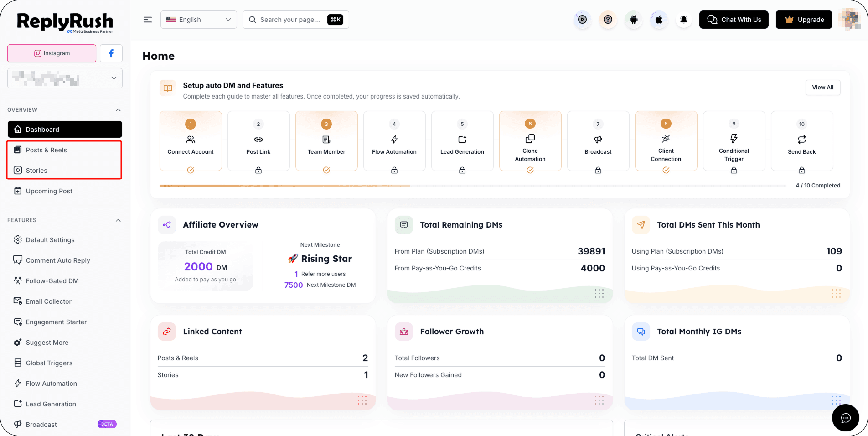Open Comment Auto Reply feature
The height and width of the screenshot is (436, 868).
point(65,260)
